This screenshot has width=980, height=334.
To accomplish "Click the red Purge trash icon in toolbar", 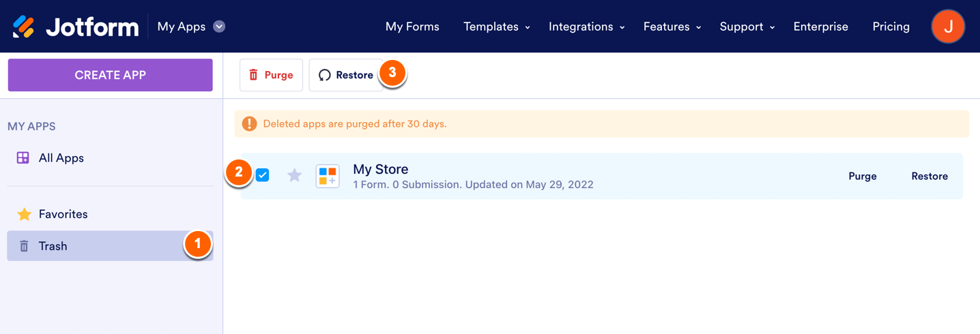I will click(254, 75).
